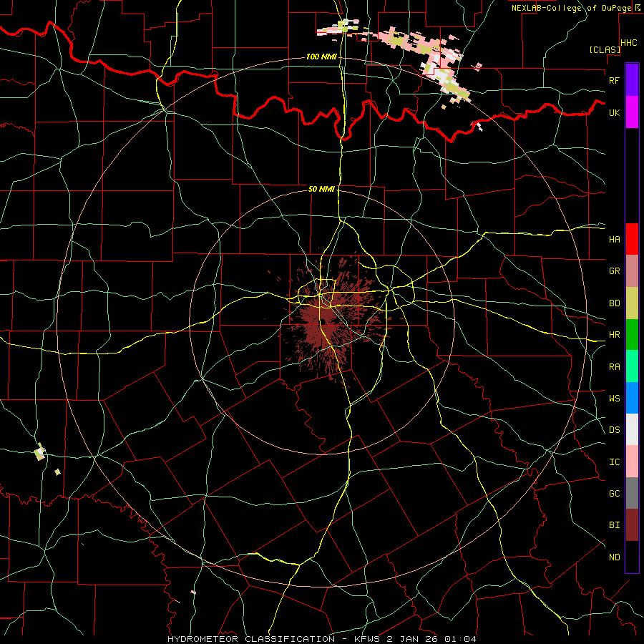Click the "GC" legend label
The image size is (644, 644).
coord(614,494)
